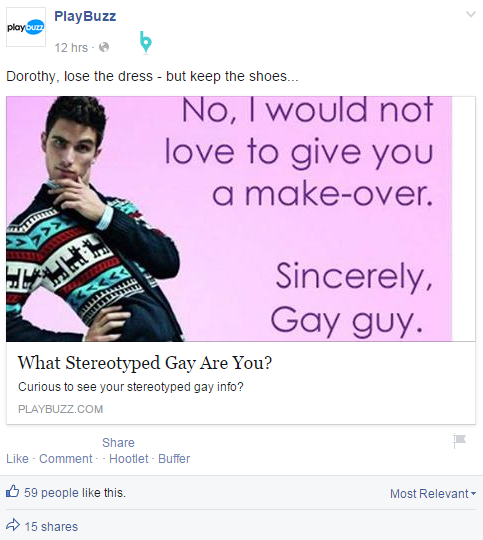This screenshot has height=540, width=483.
Task: Click the Buffer action link
Action: (174, 459)
